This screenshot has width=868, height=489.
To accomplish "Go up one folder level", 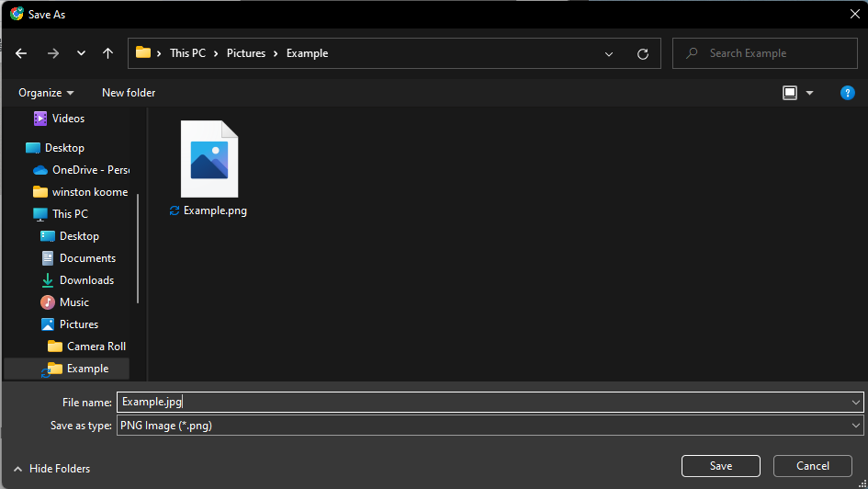I will (108, 53).
